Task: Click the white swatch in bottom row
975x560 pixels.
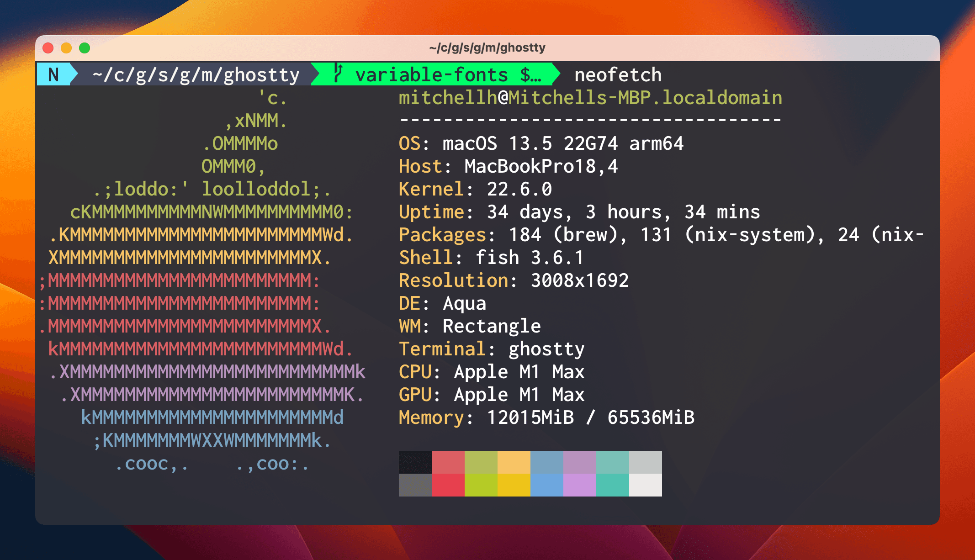Action: tap(646, 485)
